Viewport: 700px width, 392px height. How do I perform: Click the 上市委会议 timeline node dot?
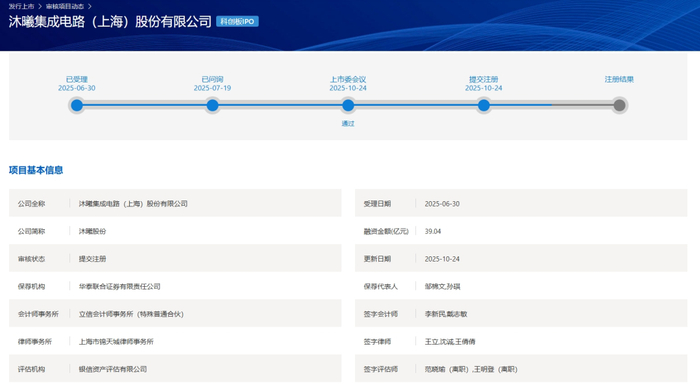coord(348,105)
